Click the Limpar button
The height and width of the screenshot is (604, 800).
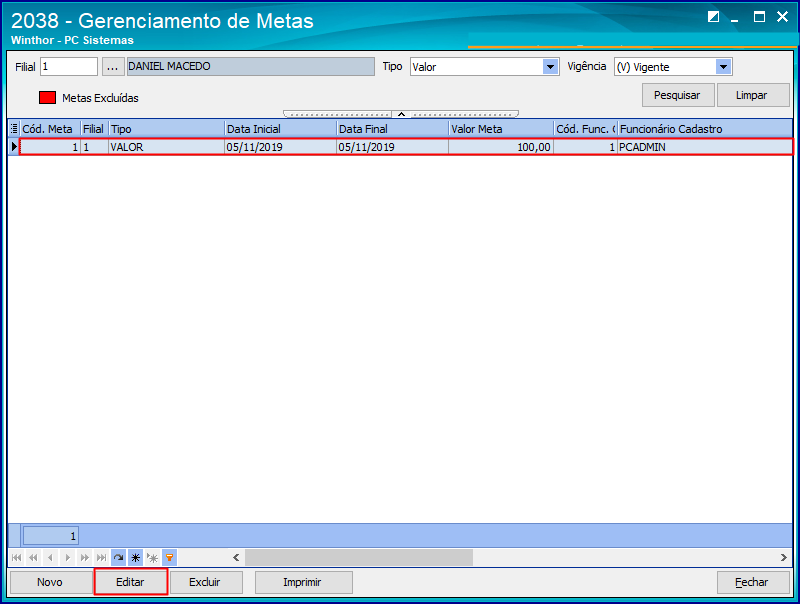(x=752, y=95)
